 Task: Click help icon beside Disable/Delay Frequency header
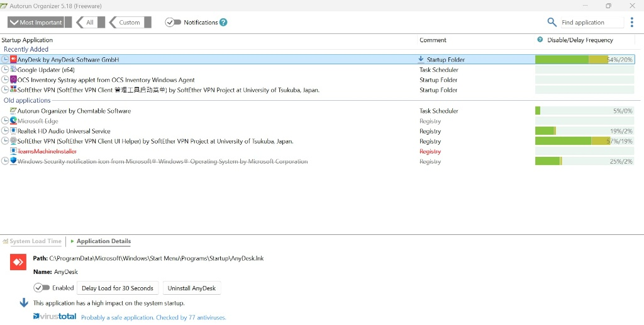pos(540,40)
